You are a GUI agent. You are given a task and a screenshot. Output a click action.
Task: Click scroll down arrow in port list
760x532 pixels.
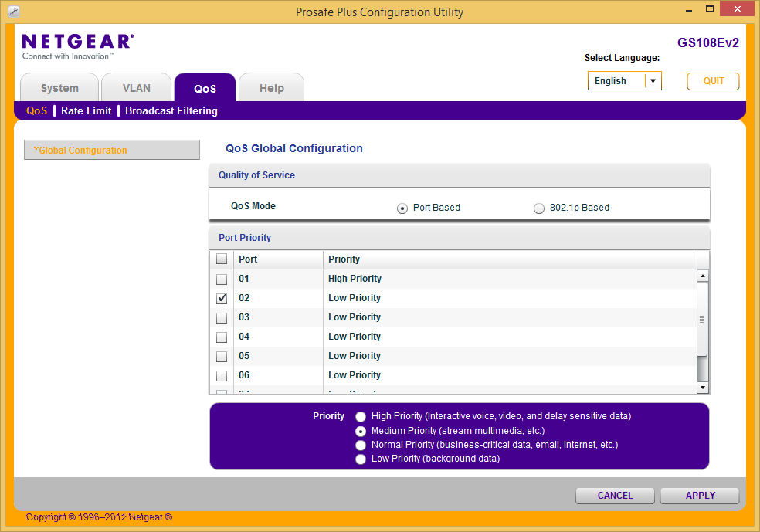coord(703,387)
